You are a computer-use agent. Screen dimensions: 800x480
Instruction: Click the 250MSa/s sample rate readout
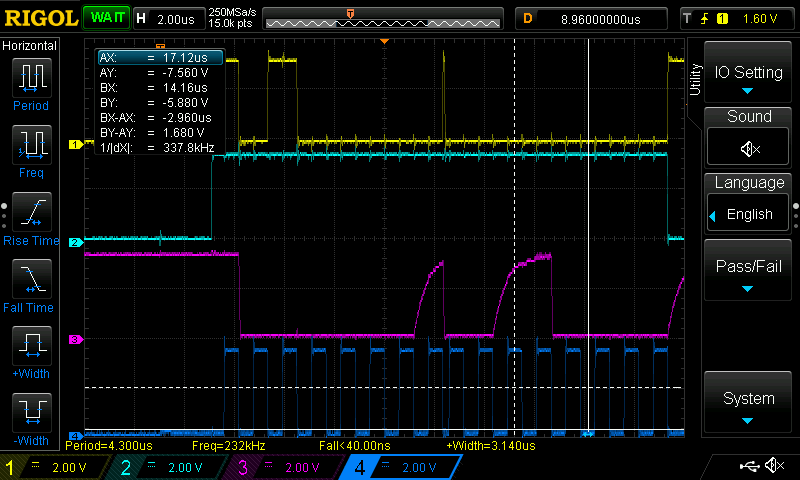[x=232, y=12]
